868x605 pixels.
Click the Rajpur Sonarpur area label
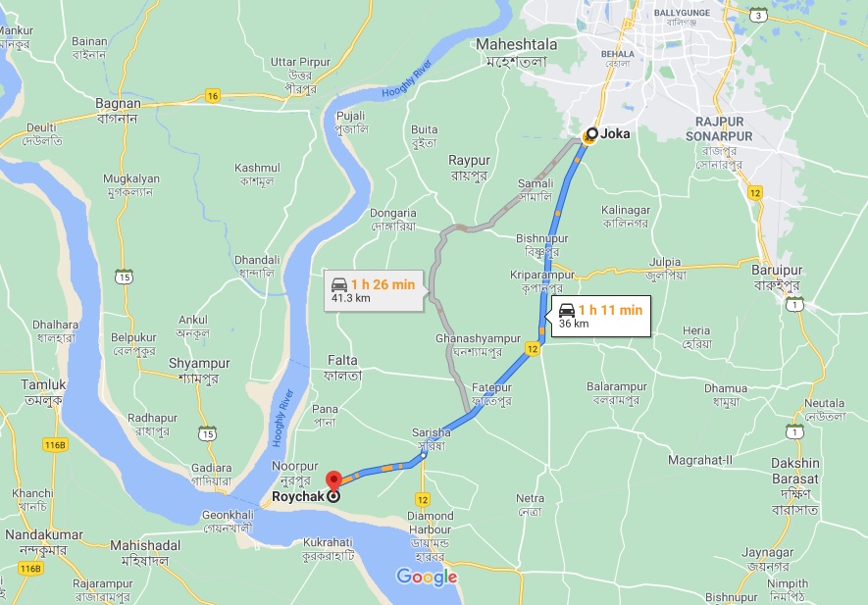tap(719, 129)
